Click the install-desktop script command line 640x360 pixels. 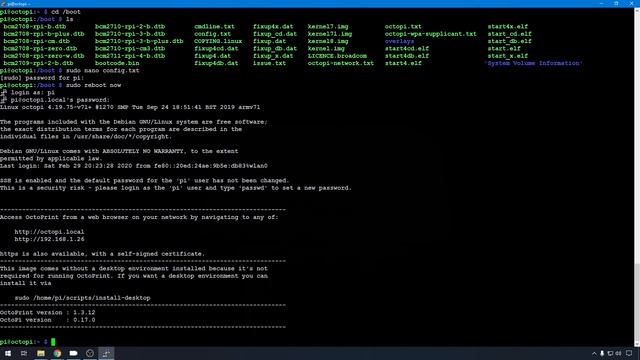coord(82,298)
